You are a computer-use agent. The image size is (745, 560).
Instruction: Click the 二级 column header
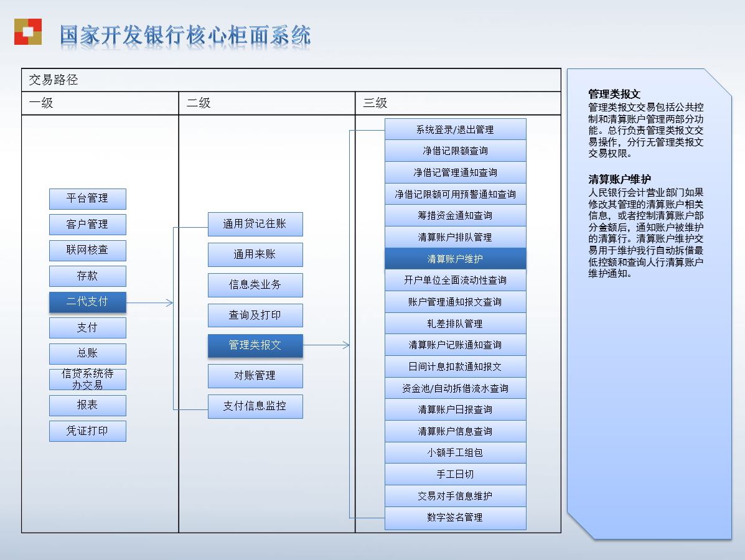[x=267, y=103]
